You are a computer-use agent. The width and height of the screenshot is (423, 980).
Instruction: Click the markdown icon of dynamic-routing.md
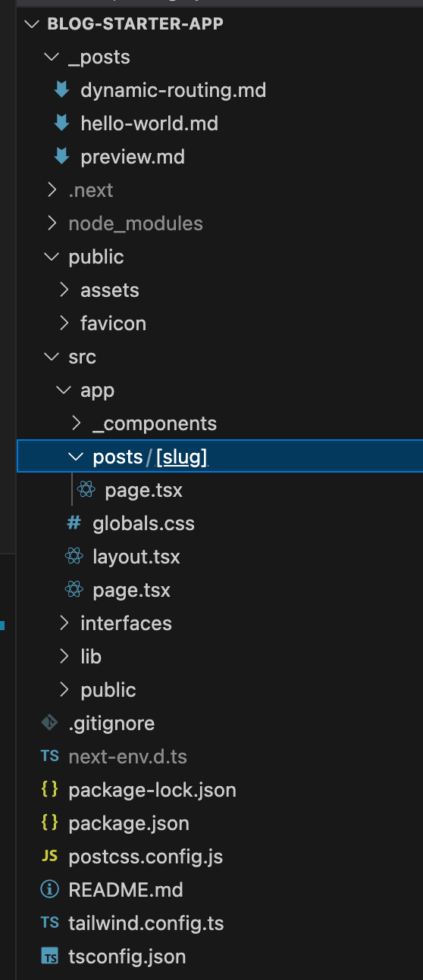click(61, 90)
